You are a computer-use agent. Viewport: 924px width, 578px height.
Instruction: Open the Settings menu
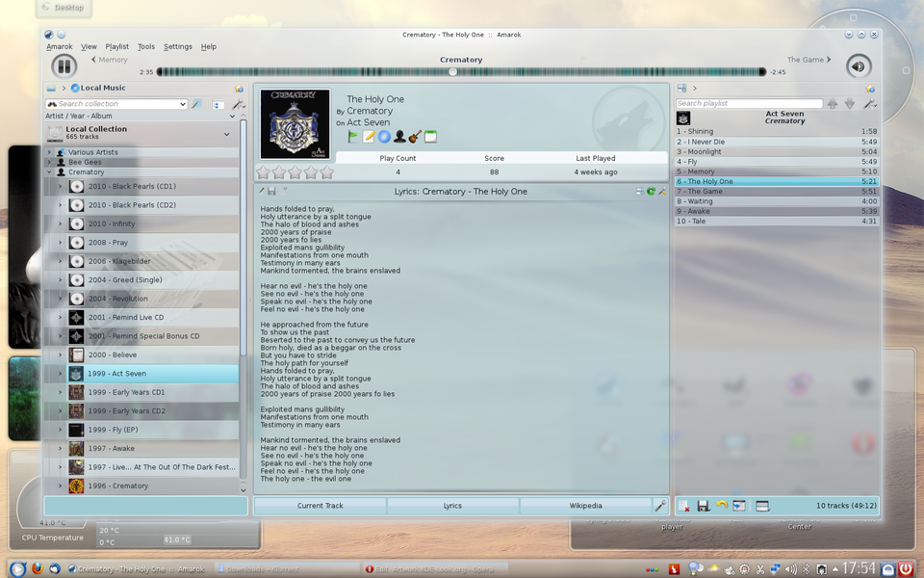click(178, 46)
